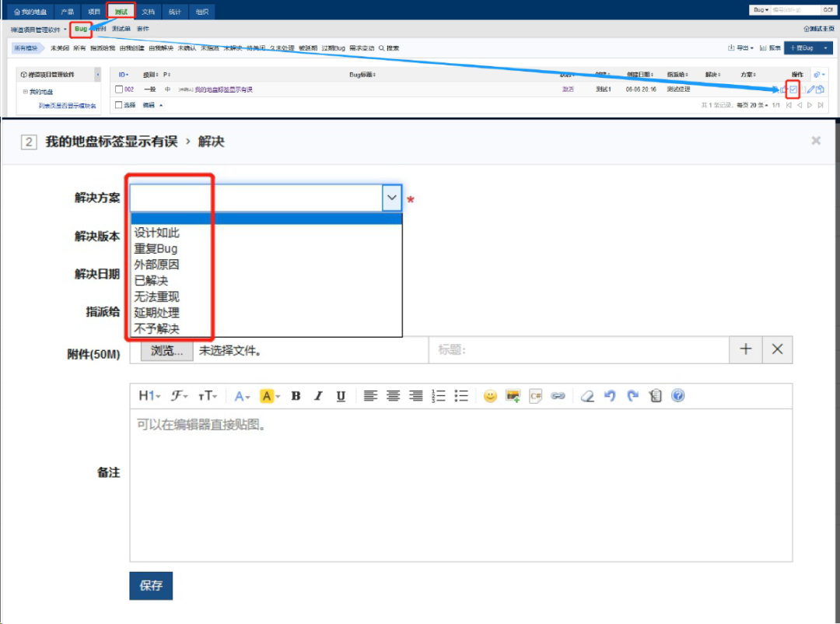
Task: Tick the checkbox for bug 002
Action: [x=119, y=89]
